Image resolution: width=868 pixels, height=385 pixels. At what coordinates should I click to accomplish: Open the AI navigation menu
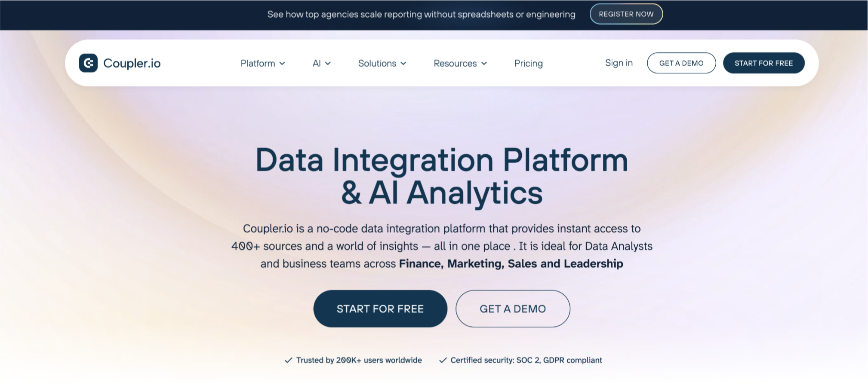pos(317,64)
